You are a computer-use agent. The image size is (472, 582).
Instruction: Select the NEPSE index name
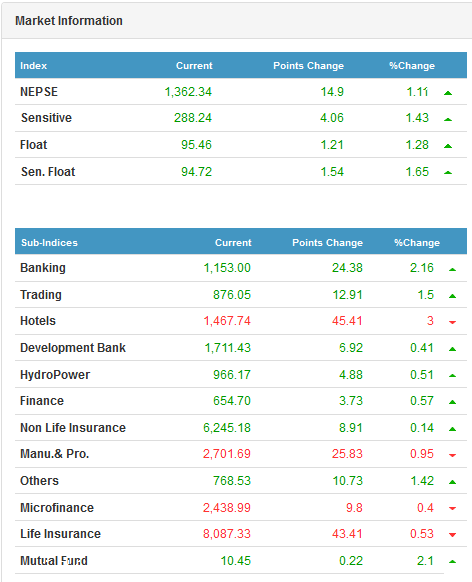pos(39,92)
